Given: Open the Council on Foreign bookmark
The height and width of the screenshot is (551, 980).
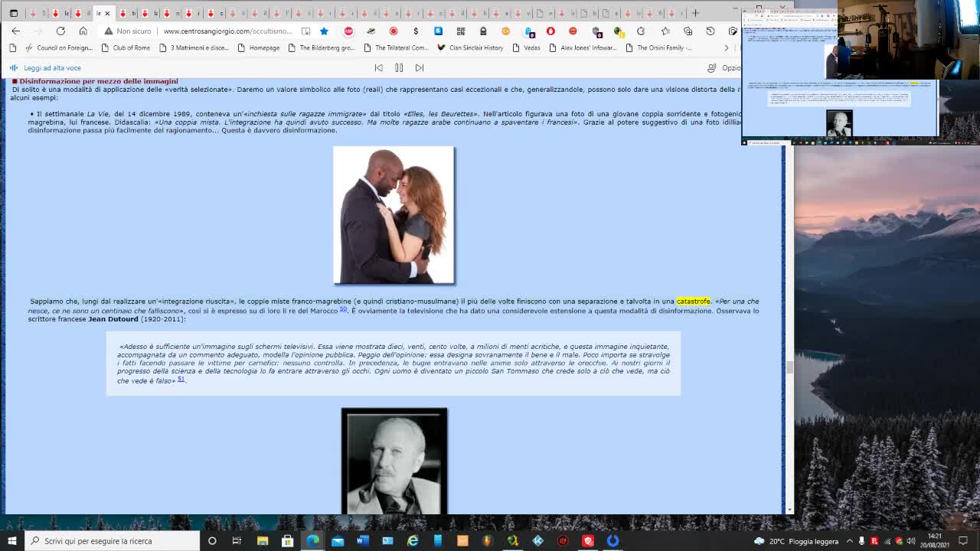Looking at the screenshot, I should click(x=59, y=47).
